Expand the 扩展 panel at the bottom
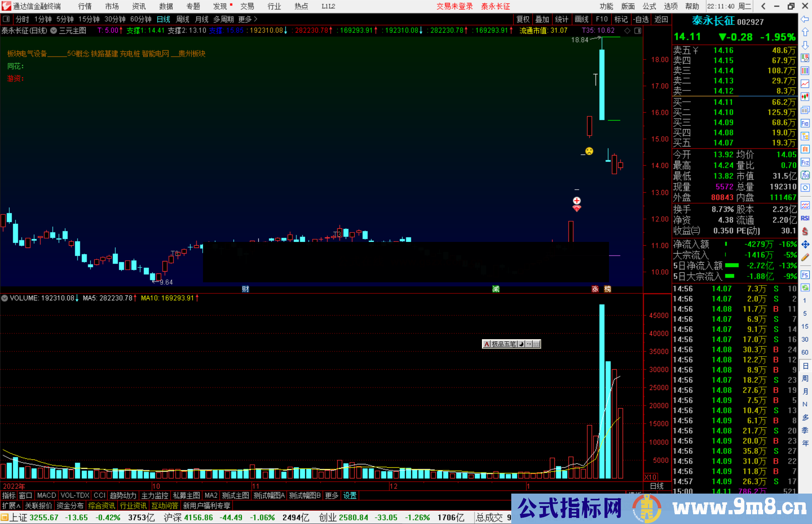The image size is (812, 524). 11,506
